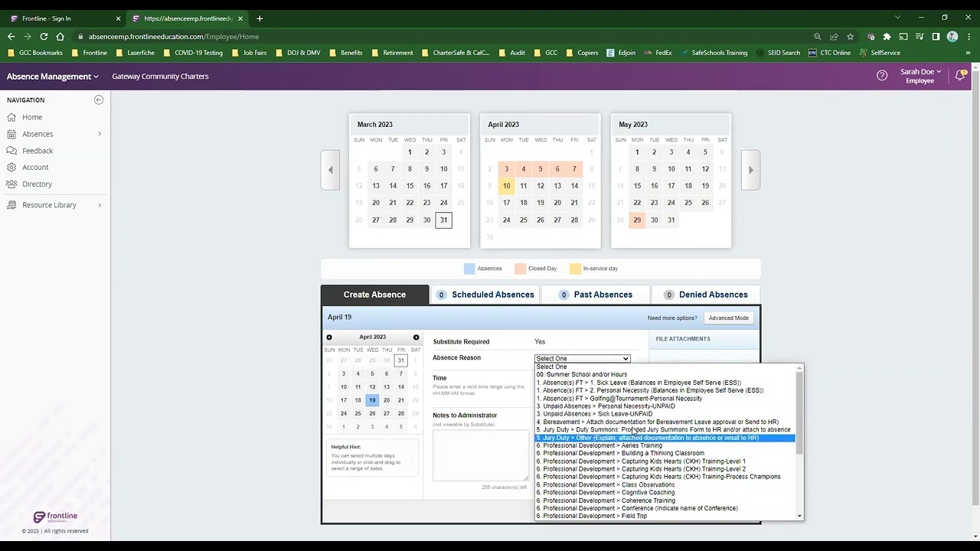Open the Absence Management app dropdown
The height and width of the screenshot is (551, 980).
click(53, 77)
